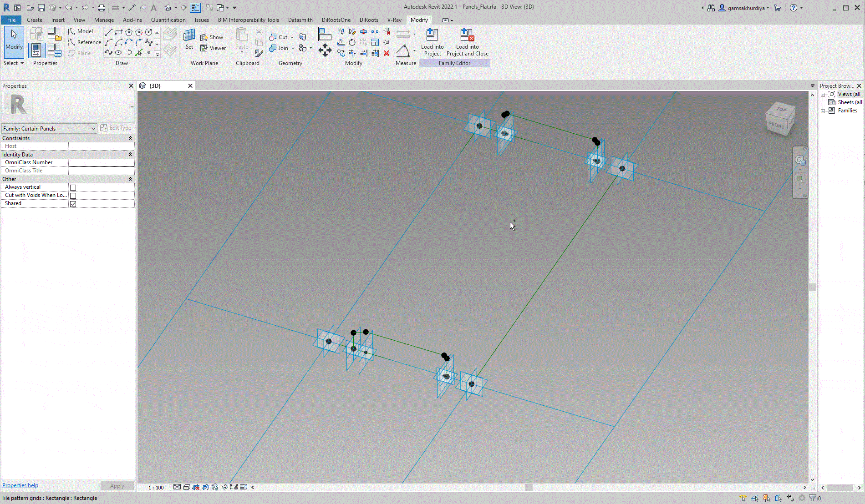This screenshot has width=865, height=504.
Task: Click the ViewCube FRONT face
Action: click(776, 125)
